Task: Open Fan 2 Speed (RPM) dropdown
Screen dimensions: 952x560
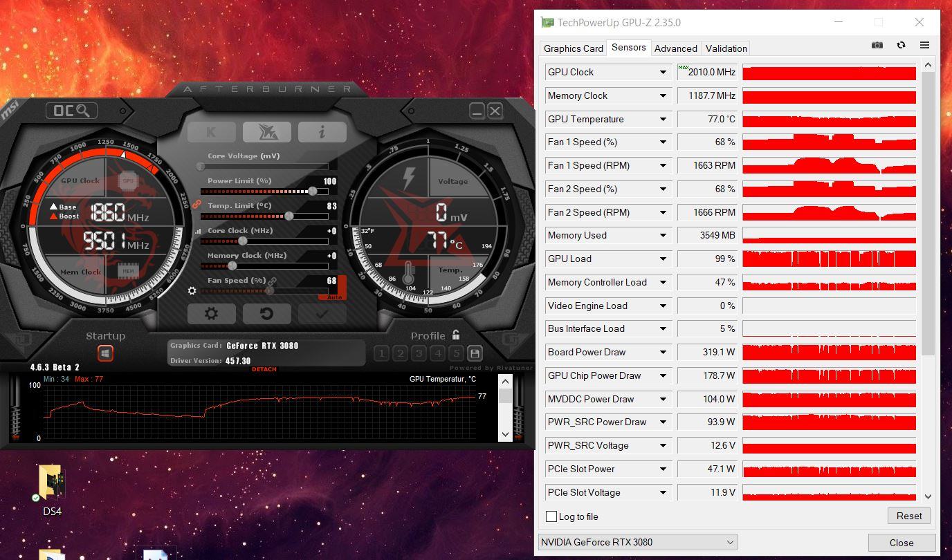Action: [x=663, y=212]
